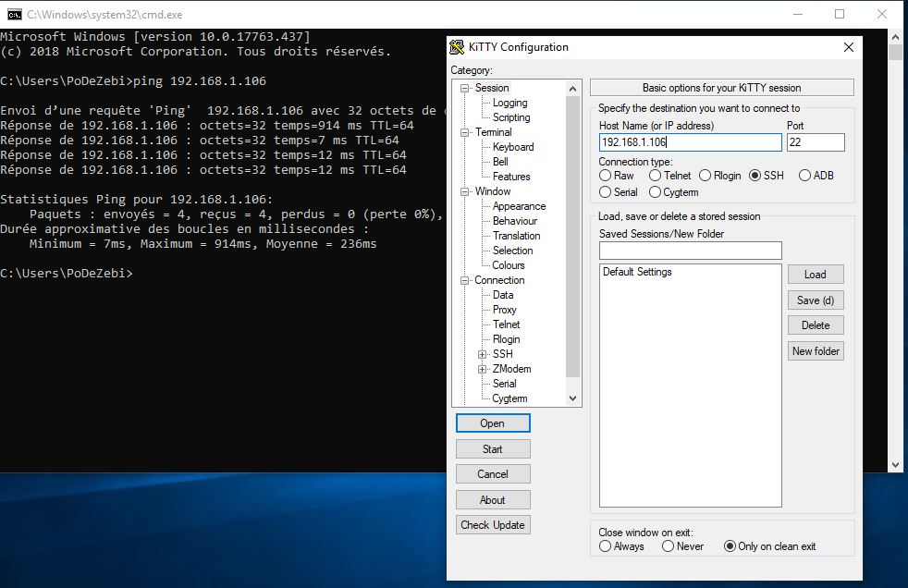The width and height of the screenshot is (908, 588).
Task: Click the Check Update button
Action: 493,525
